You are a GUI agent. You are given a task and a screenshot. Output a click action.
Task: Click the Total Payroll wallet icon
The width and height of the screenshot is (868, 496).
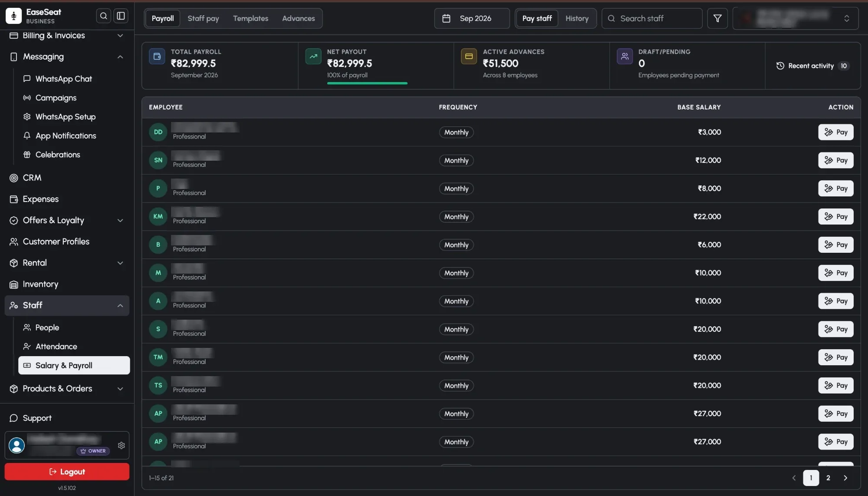(157, 56)
